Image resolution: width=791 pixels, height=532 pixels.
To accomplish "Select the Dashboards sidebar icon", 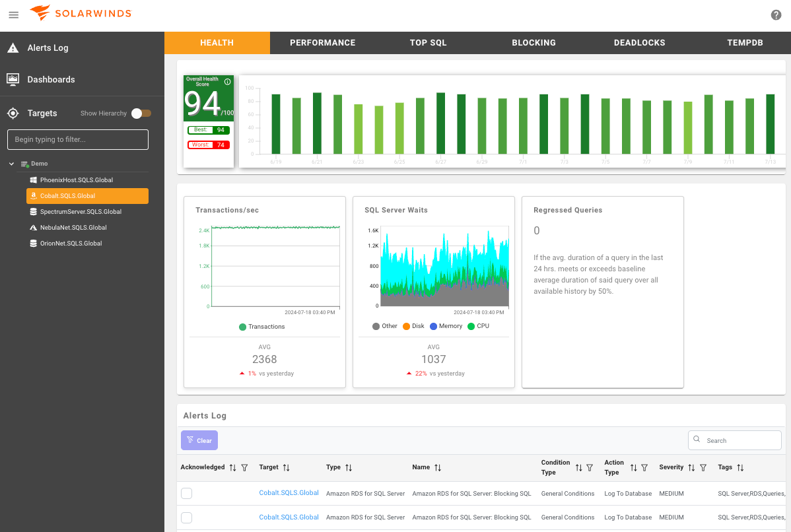I will click(x=13, y=79).
